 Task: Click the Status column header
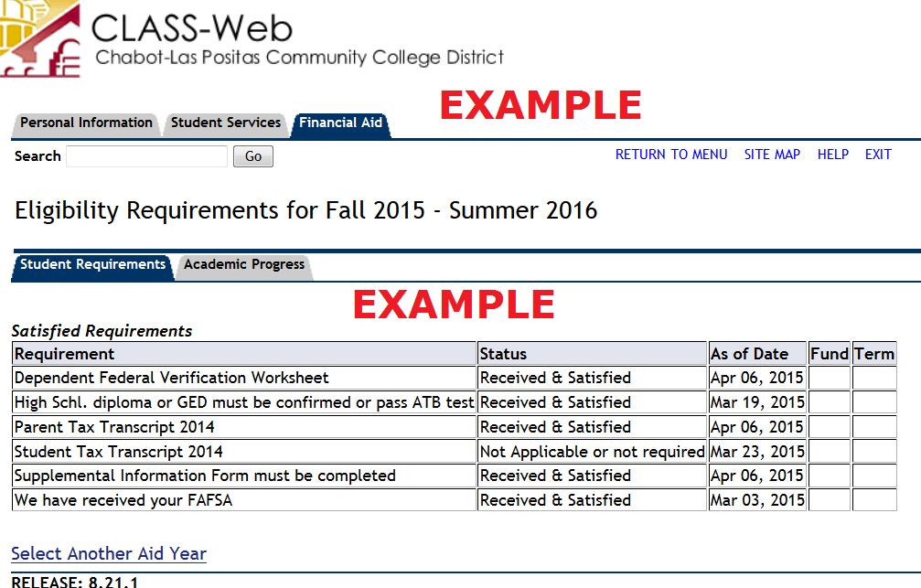(x=504, y=354)
